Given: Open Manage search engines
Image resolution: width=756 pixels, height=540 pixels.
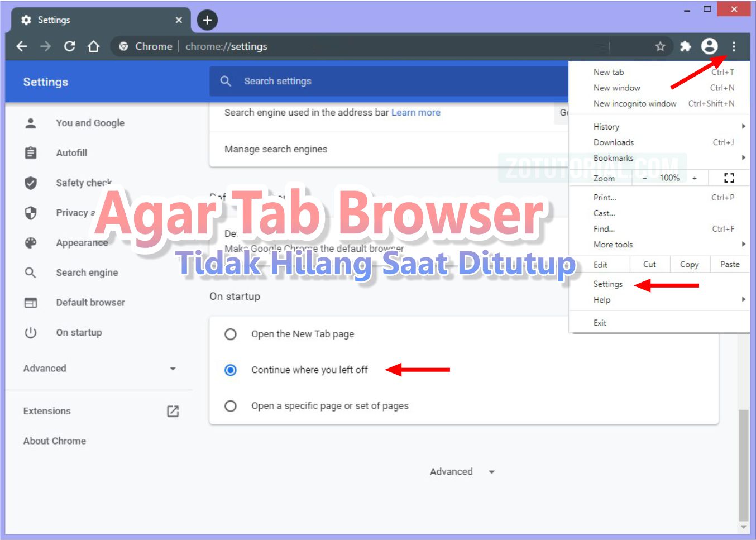Looking at the screenshot, I should click(276, 149).
